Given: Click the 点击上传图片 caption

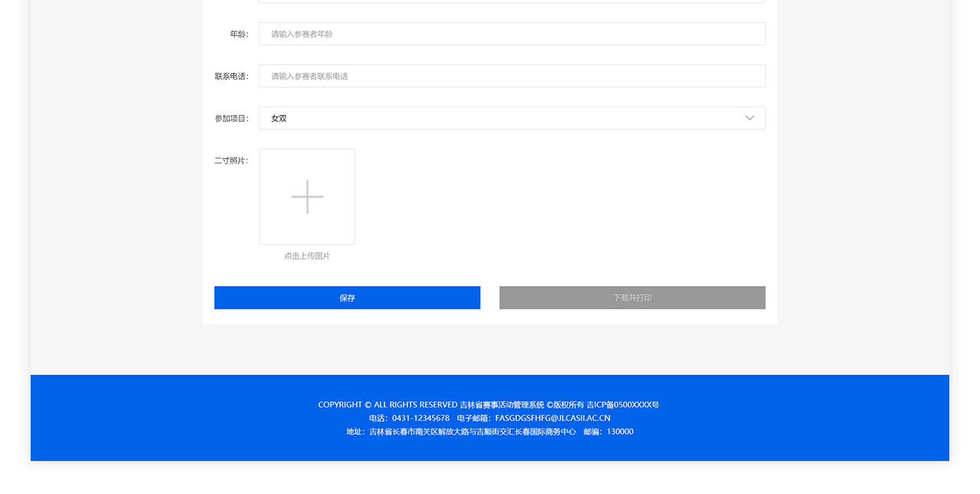Looking at the screenshot, I should (x=307, y=256).
